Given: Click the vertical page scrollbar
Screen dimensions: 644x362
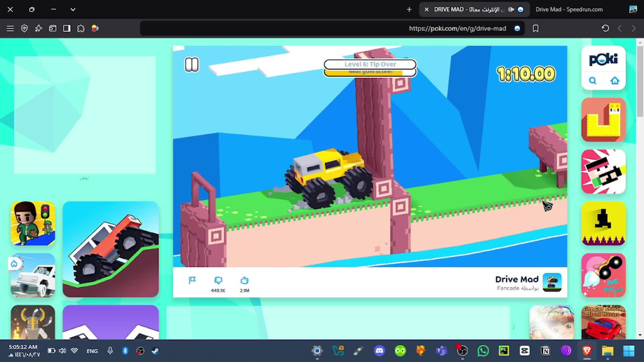Looking at the screenshot, I should click(x=640, y=81).
